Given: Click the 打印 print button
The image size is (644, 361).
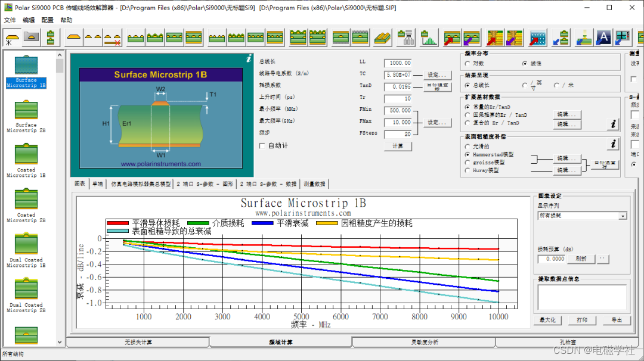Looking at the screenshot, I should (x=582, y=320).
